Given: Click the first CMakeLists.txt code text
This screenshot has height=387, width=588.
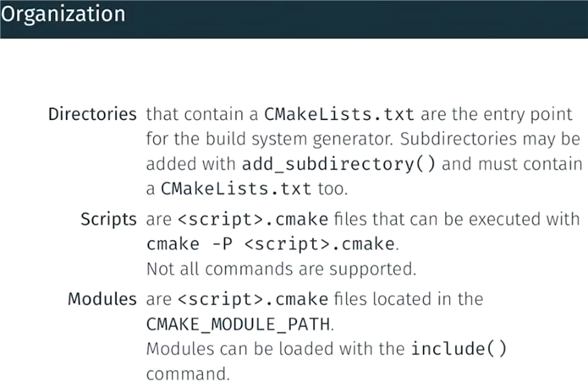Looking at the screenshot, I should coord(339,114).
